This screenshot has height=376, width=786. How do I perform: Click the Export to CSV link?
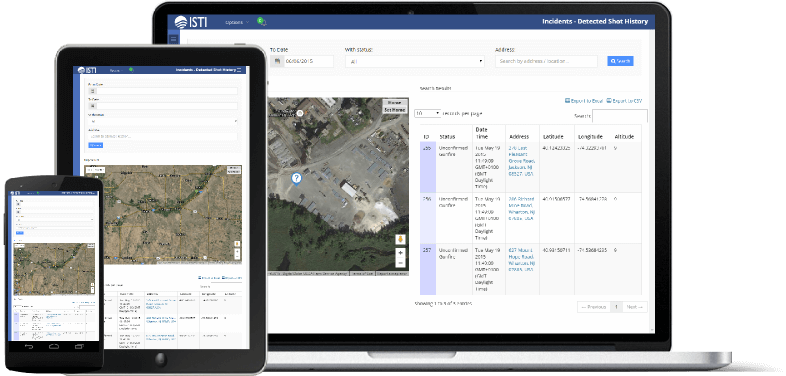(x=625, y=101)
